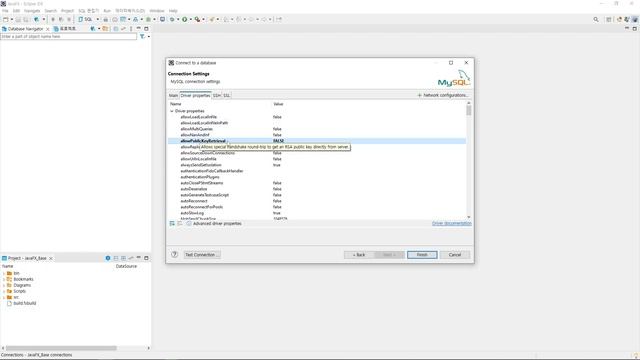Click the monitor icon in main toolbar
Viewport: 640px width, 360px height.
(162, 19)
